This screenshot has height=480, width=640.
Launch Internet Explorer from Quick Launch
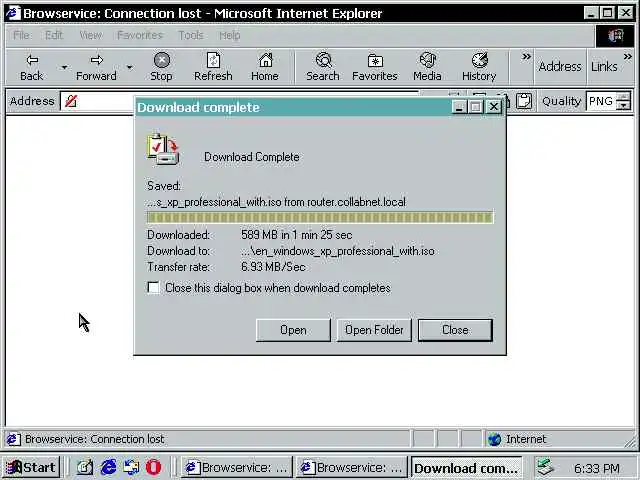click(x=108, y=467)
